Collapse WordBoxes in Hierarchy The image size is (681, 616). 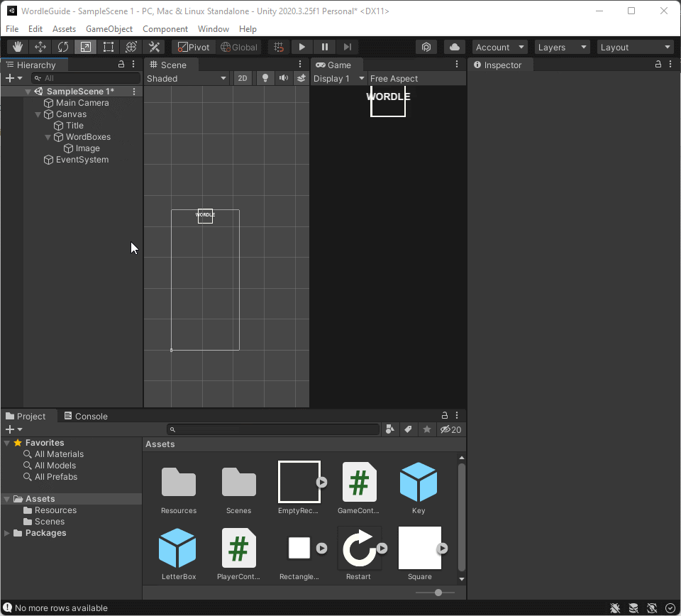(x=48, y=137)
